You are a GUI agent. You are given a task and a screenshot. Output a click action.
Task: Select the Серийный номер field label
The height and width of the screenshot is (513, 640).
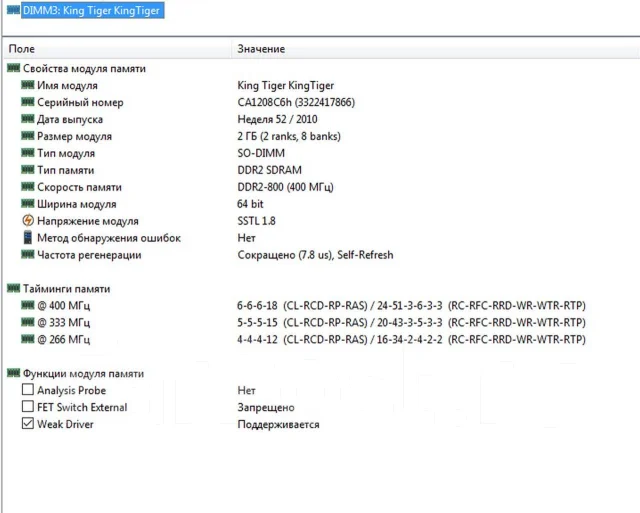pos(80,102)
